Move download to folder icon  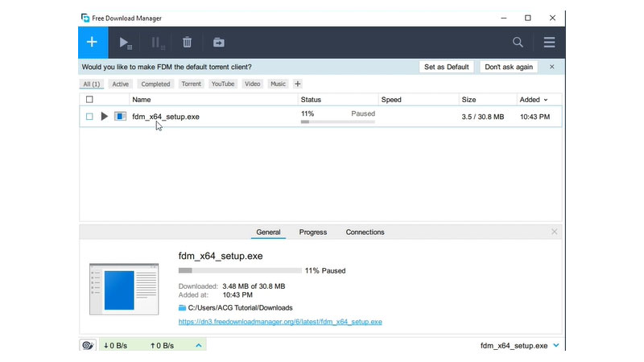218,43
